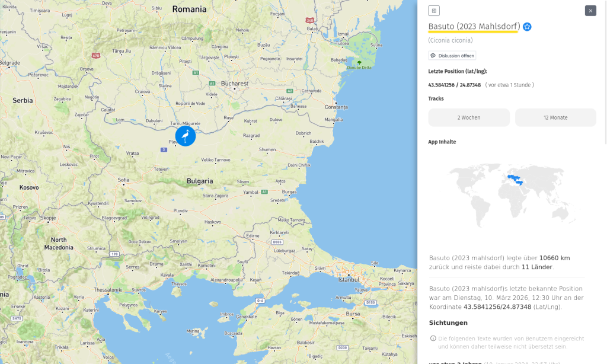607x364 pixels.
Task: Open the Diskussion öffnen discussion
Action: [452, 55]
